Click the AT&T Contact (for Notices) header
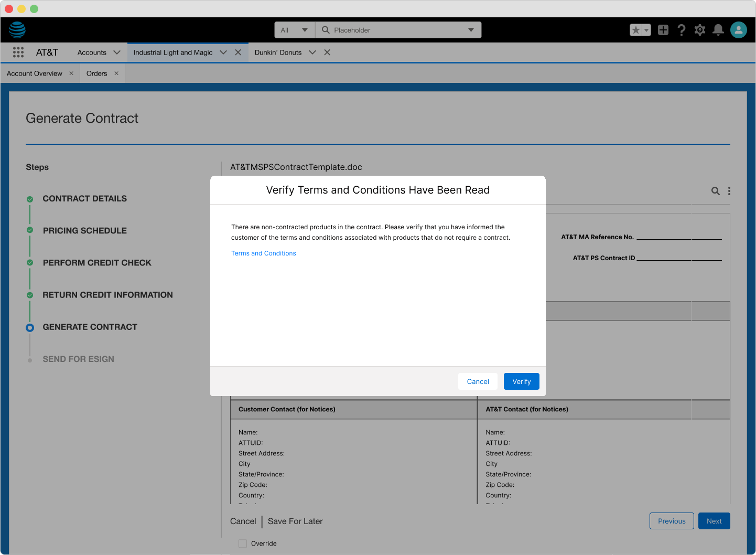 click(527, 409)
